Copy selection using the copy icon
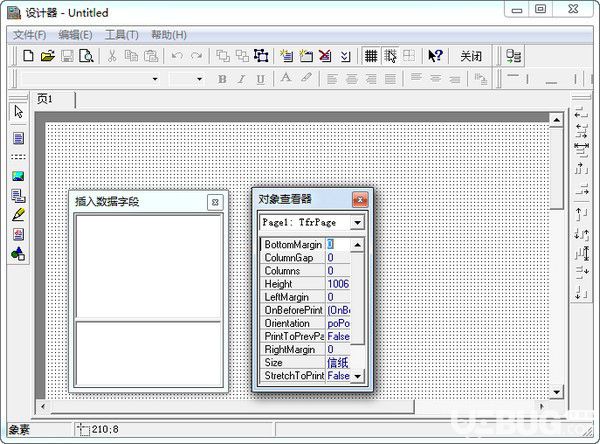Viewport: 600px width, 444px height. 131,56
